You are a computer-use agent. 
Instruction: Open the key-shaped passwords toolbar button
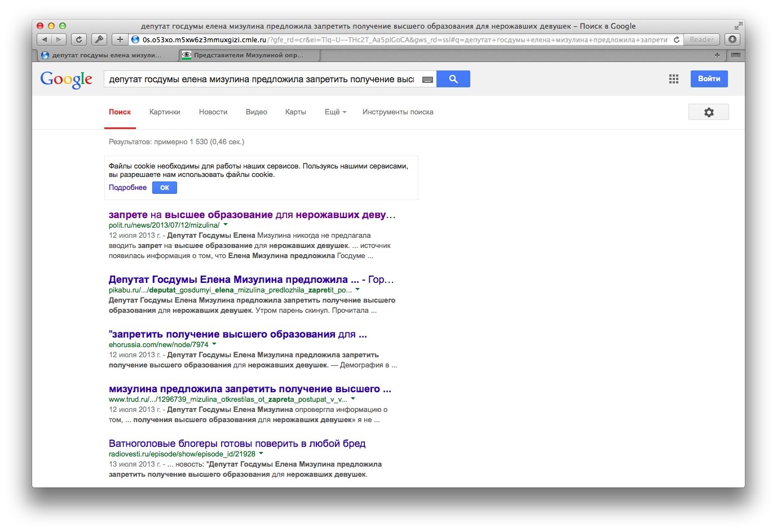(99, 39)
